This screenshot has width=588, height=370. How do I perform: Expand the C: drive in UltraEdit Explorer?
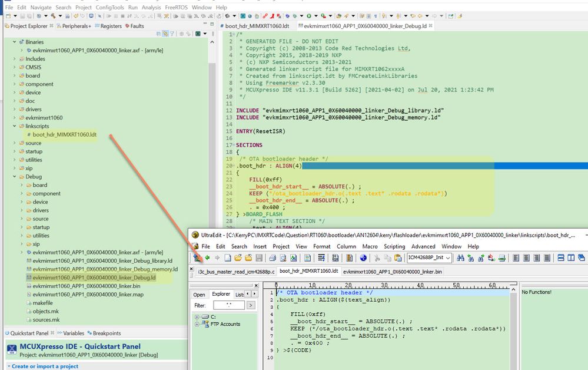tap(197, 317)
